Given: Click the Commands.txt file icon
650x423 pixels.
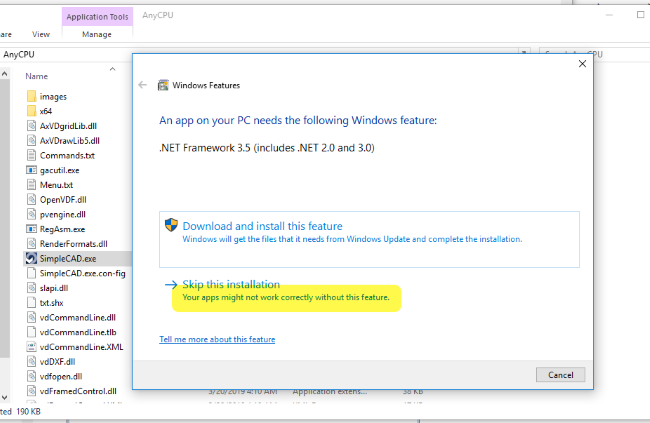Looking at the screenshot, I should pyautogui.click(x=31, y=155).
